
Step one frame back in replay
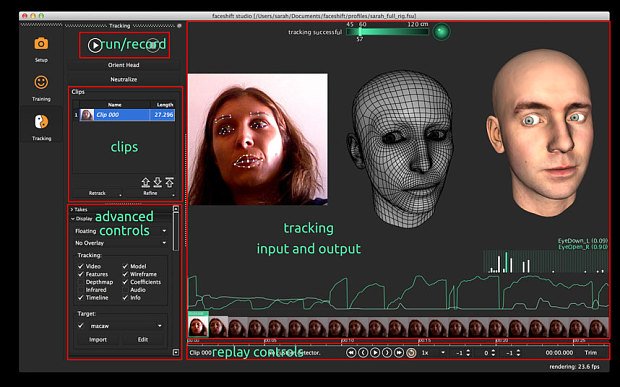(x=363, y=352)
